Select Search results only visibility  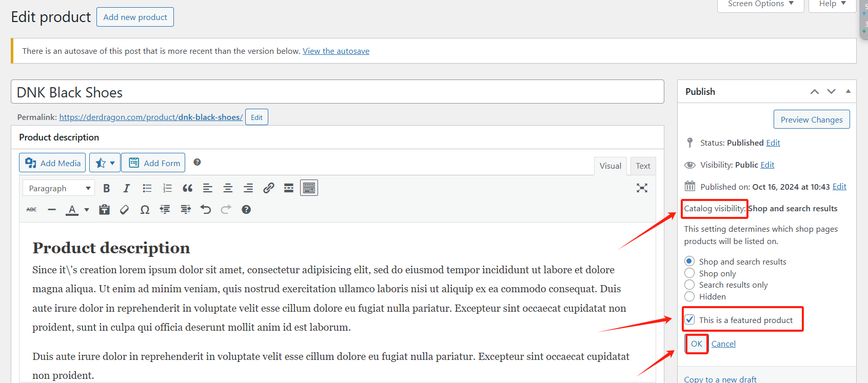coord(689,285)
